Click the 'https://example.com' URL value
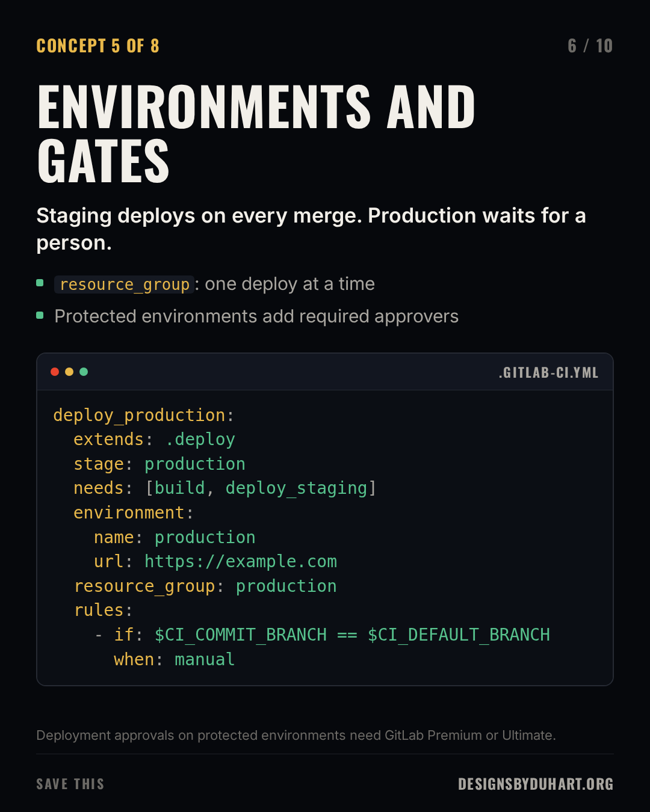The height and width of the screenshot is (812, 650). (241, 562)
